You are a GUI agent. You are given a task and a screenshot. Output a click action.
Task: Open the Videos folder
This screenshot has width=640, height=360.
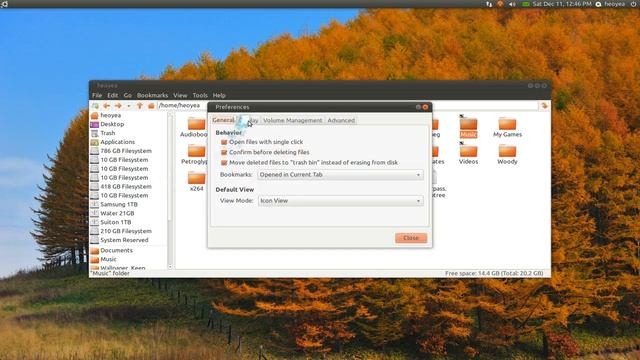(468, 154)
